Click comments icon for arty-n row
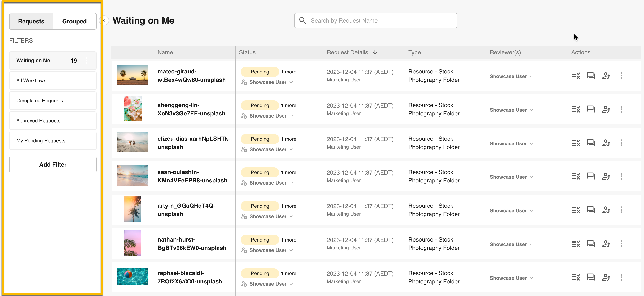Screen dimensions: 644x296 (x=591, y=210)
